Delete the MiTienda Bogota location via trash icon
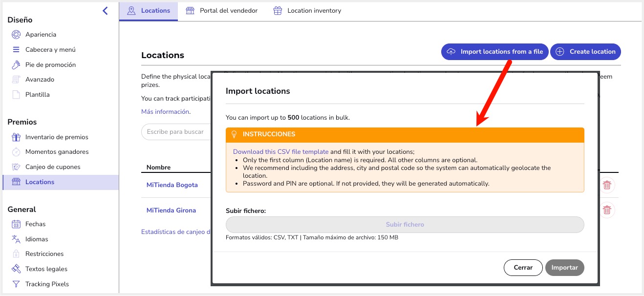644x296 pixels. coord(607,185)
